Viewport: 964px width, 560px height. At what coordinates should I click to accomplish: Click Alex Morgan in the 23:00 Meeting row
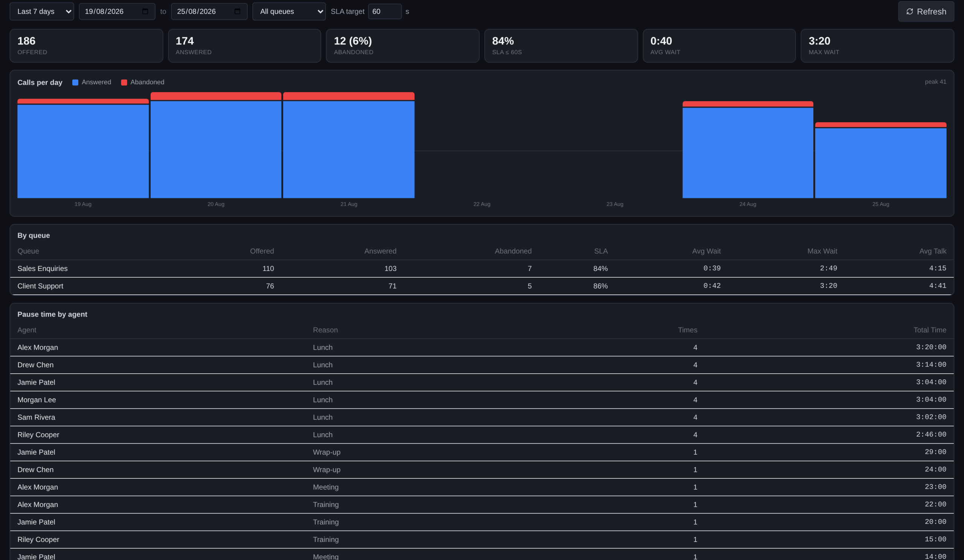[x=38, y=487]
